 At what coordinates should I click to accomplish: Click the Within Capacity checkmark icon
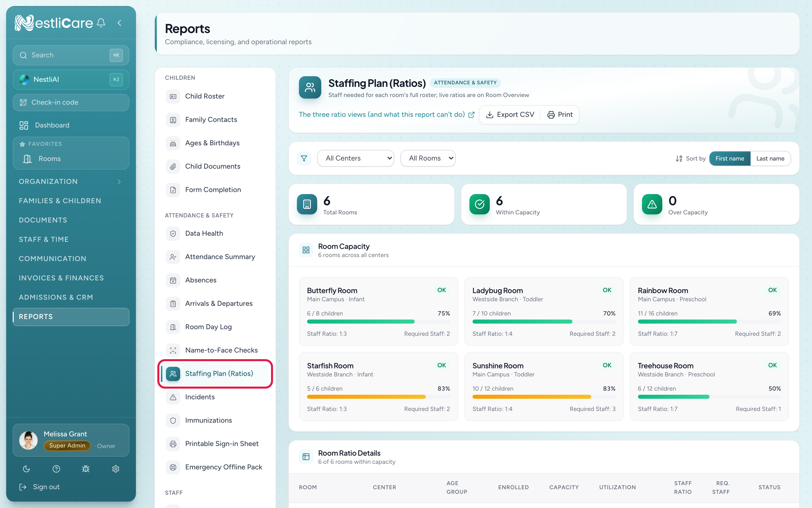pos(480,204)
